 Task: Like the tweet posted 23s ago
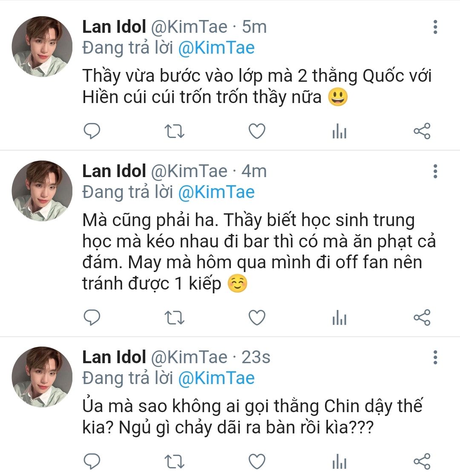point(257,462)
